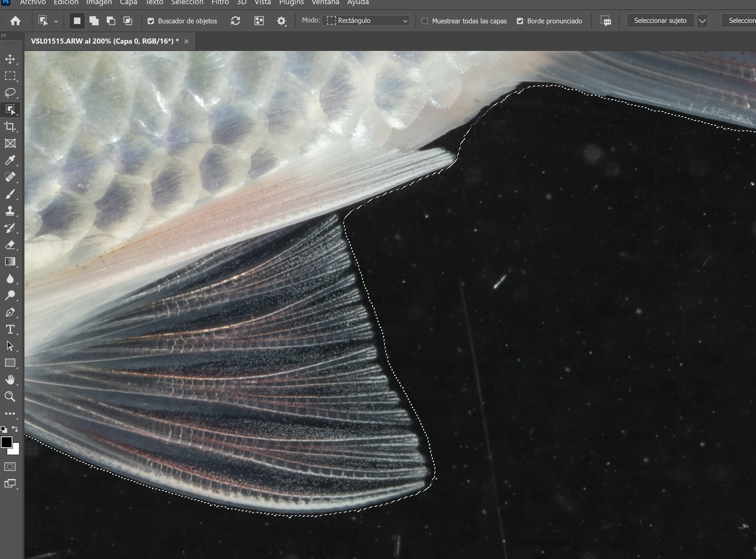Screen dimensions: 756x559
Task: Select the Move tool
Action: (x=10, y=59)
